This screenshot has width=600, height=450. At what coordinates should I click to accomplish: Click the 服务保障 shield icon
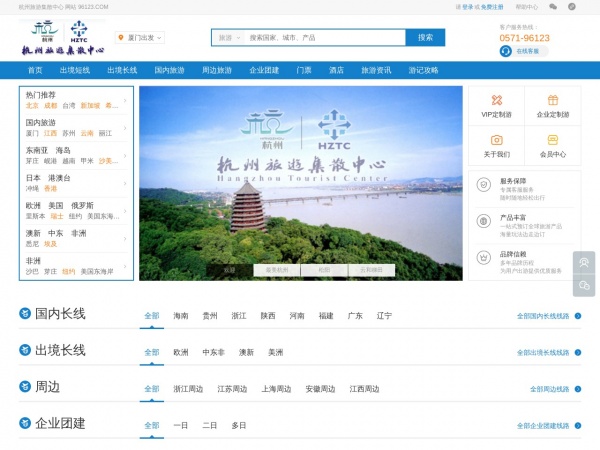(484, 185)
